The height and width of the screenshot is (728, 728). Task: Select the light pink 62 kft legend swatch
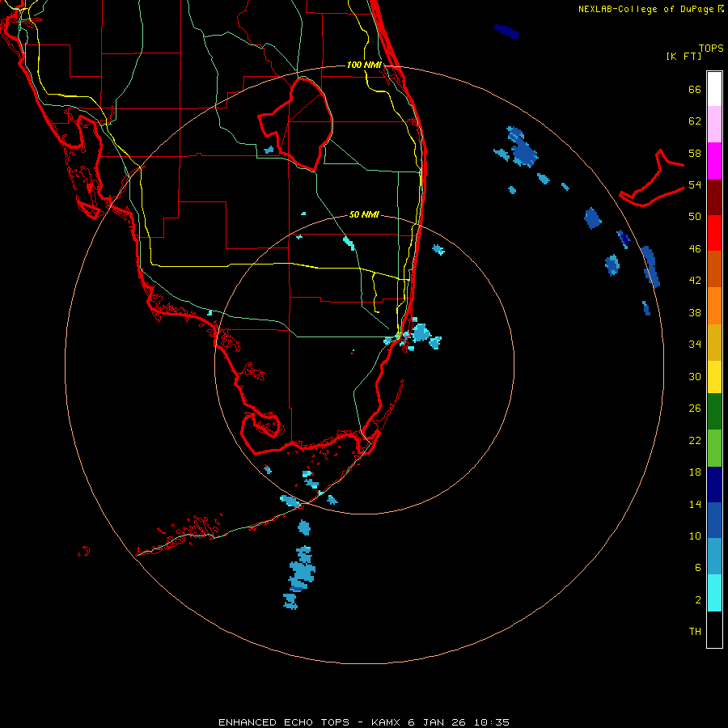point(714,125)
